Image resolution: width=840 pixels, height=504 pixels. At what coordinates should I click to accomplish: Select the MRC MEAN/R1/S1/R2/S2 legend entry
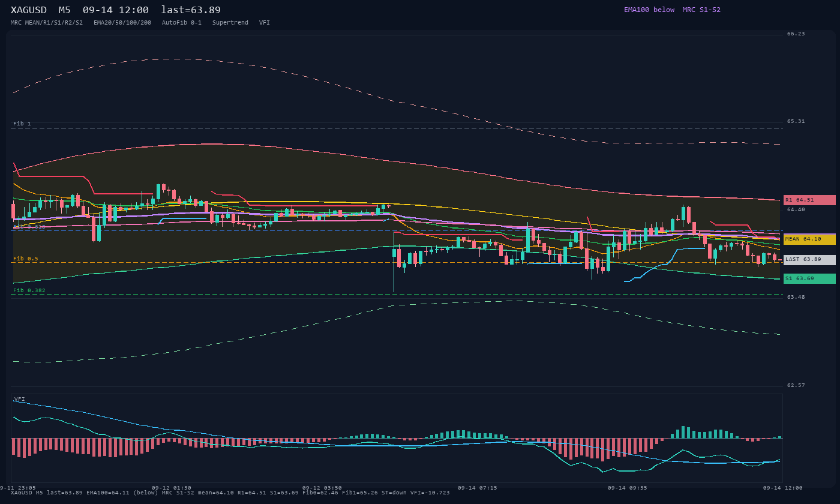pos(47,23)
